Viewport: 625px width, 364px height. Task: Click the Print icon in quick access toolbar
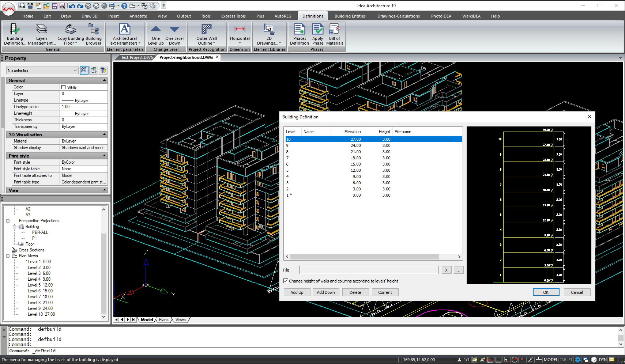click(112, 6)
